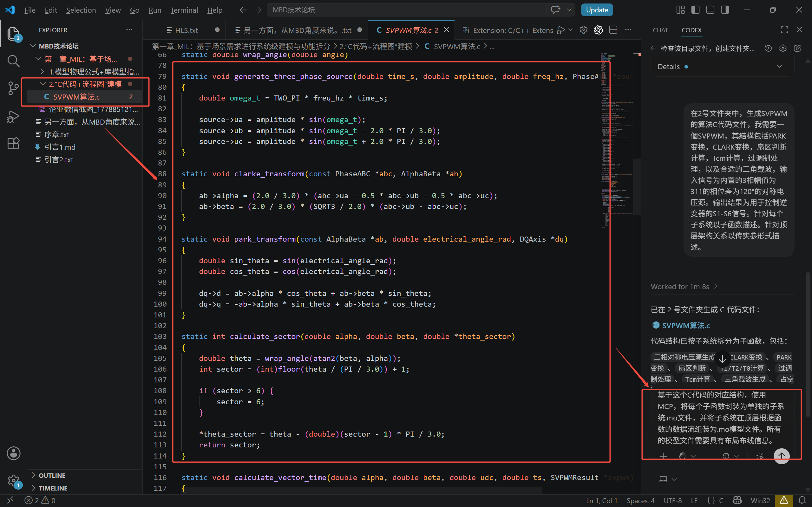This screenshot has width=812, height=507.
Task: Go forward with title bar right arrow
Action: point(258,10)
